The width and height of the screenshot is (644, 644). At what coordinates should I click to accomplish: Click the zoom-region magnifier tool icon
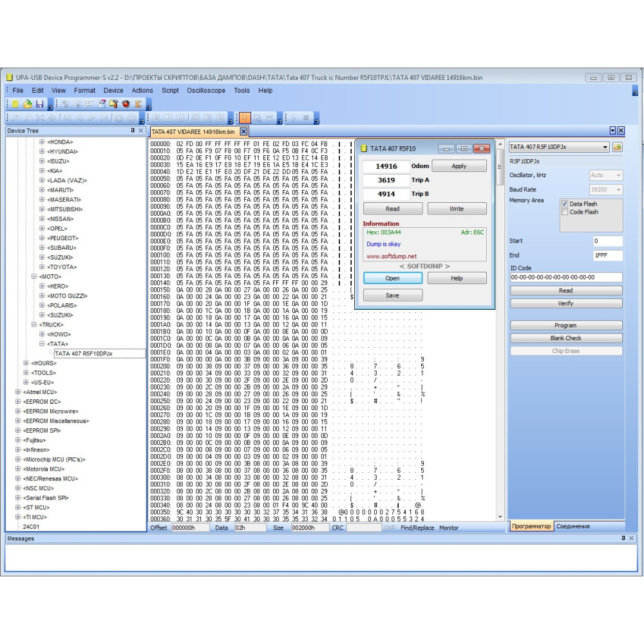(258, 118)
